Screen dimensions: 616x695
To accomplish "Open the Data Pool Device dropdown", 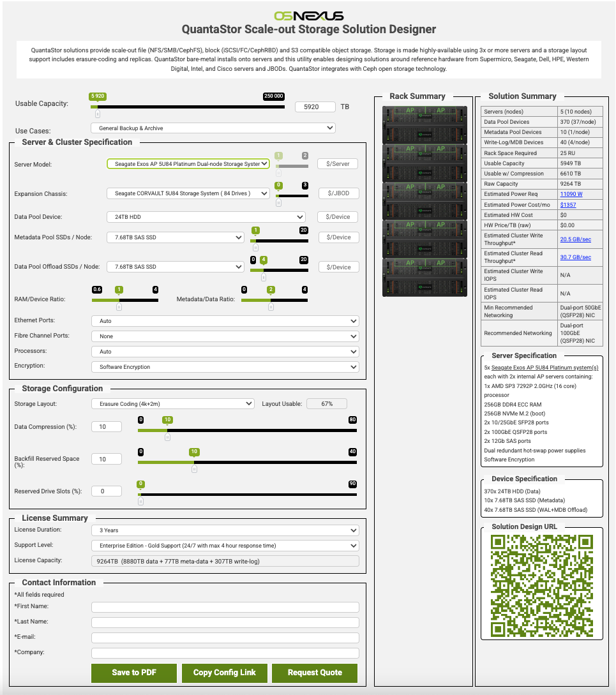I will (206, 217).
